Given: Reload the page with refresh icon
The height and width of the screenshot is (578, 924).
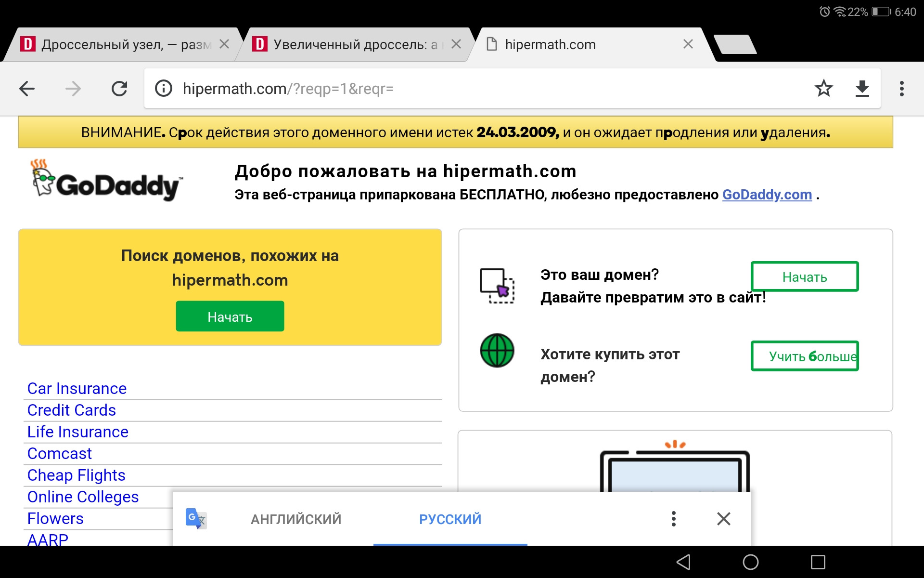Looking at the screenshot, I should [x=119, y=89].
